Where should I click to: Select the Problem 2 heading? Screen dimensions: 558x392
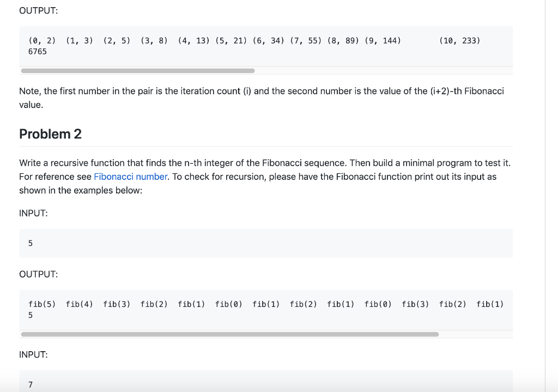pos(50,134)
